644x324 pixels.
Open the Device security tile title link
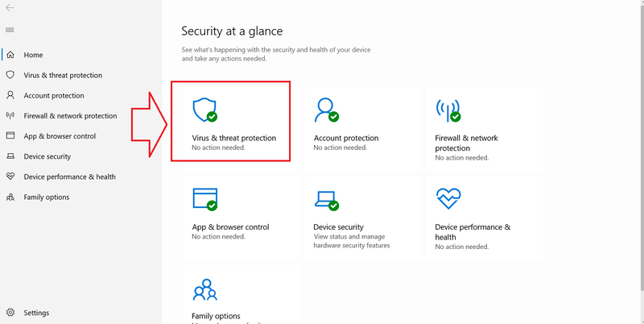click(338, 227)
